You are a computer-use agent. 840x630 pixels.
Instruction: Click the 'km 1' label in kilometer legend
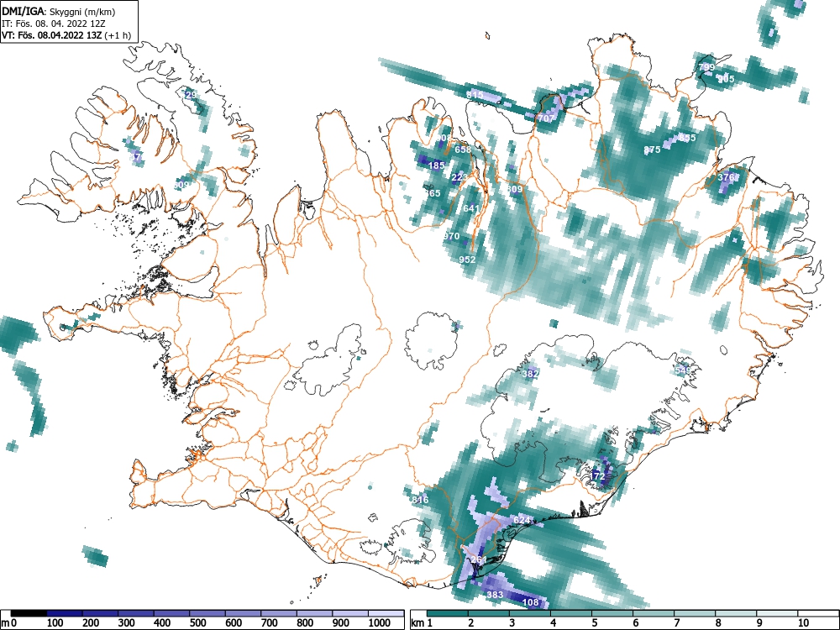[422, 623]
